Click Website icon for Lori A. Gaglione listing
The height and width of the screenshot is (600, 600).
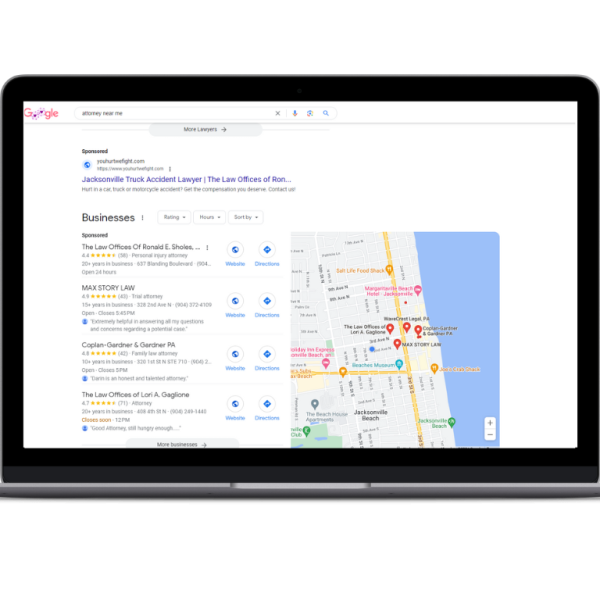point(235,404)
